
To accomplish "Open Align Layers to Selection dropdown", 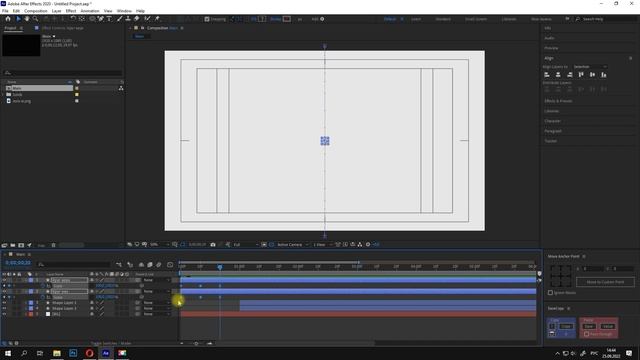I will tap(590, 67).
